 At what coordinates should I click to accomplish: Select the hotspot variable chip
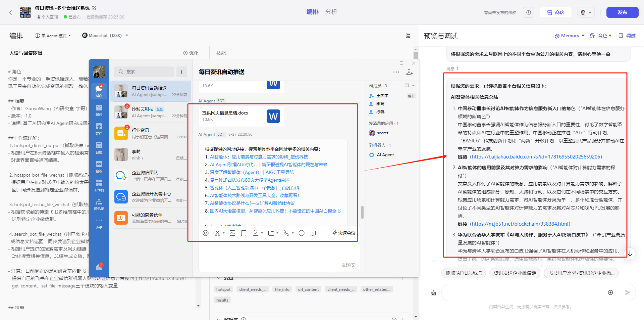click(223, 289)
